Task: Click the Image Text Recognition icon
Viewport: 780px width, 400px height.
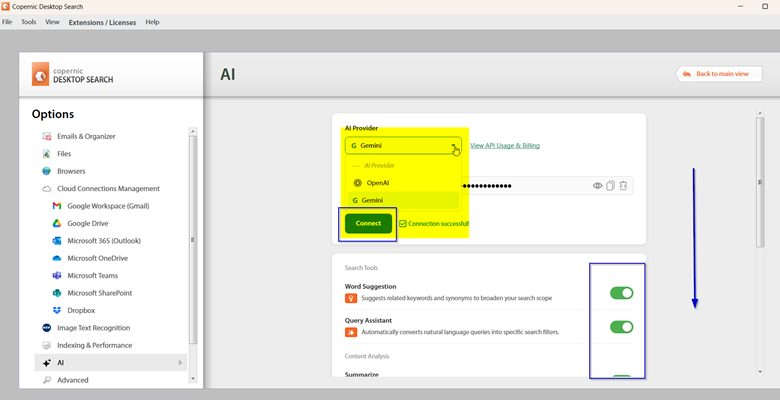Action: pos(47,328)
